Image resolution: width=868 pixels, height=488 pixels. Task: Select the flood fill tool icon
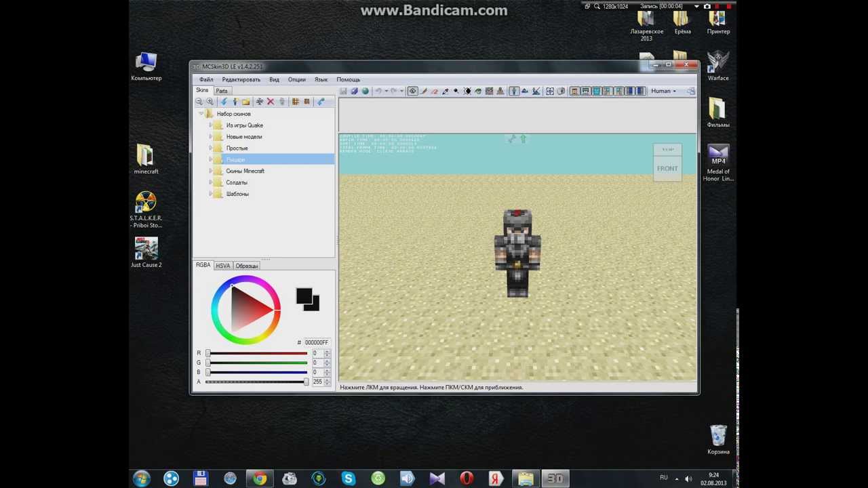click(x=478, y=91)
